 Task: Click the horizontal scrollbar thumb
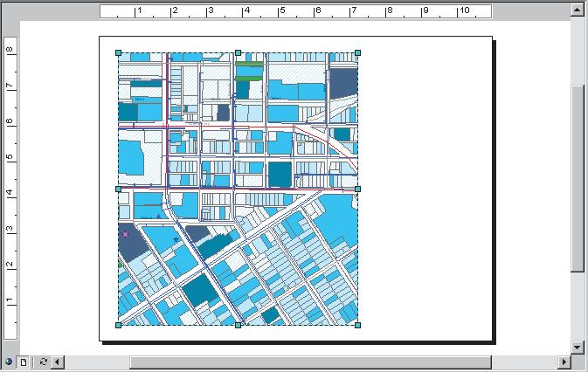(x=310, y=362)
